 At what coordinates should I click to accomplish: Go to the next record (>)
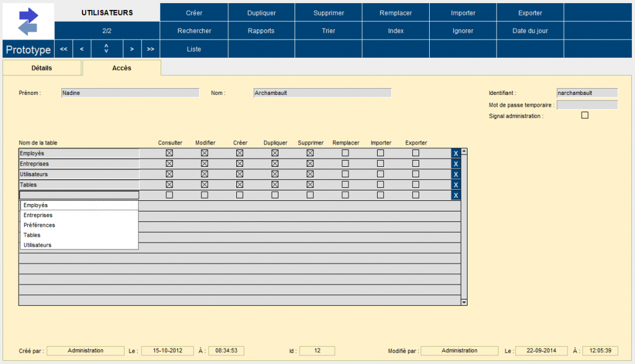132,49
